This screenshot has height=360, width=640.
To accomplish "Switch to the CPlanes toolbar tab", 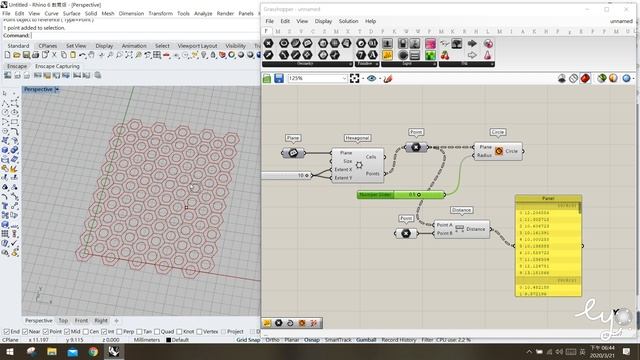I will click(x=48, y=46).
